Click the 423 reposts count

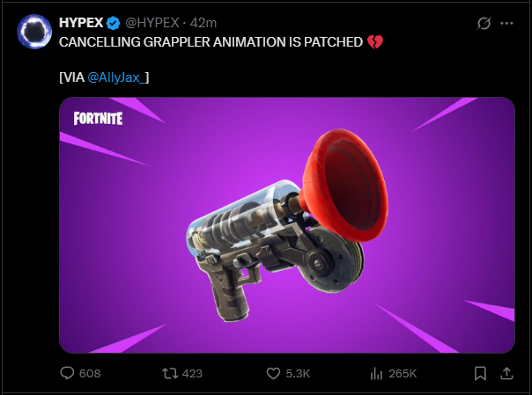point(192,373)
